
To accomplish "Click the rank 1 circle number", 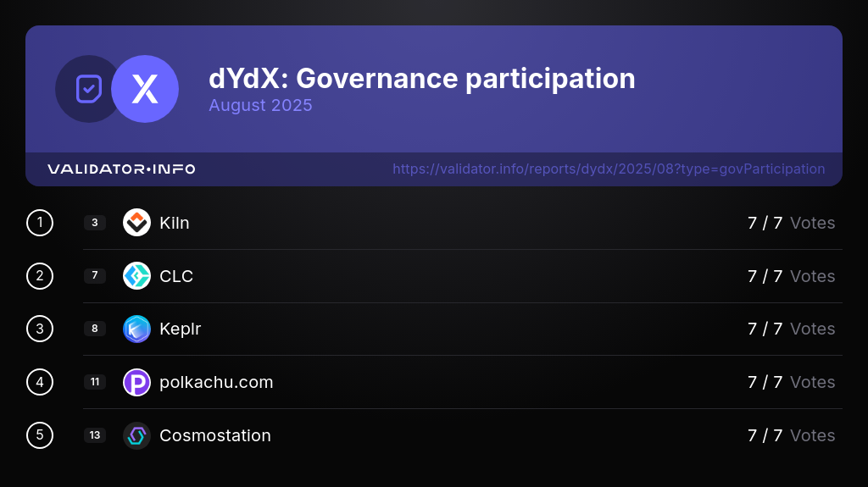I will point(40,223).
